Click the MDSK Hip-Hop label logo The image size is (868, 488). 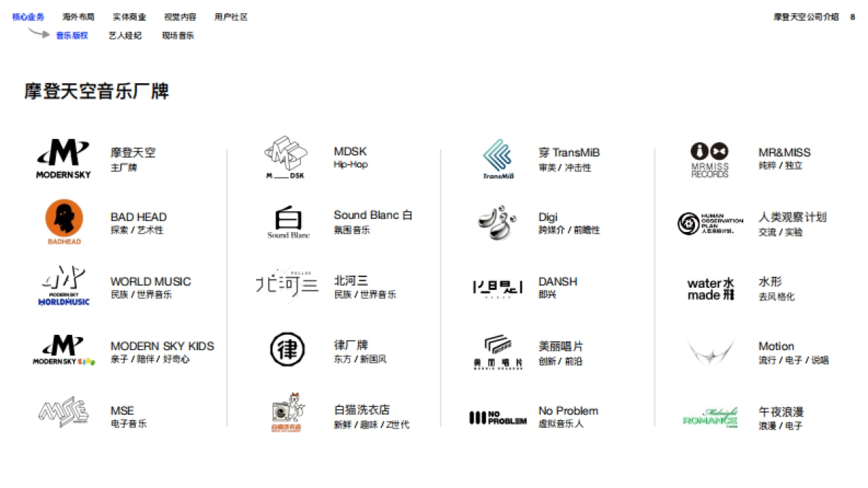[286, 158]
